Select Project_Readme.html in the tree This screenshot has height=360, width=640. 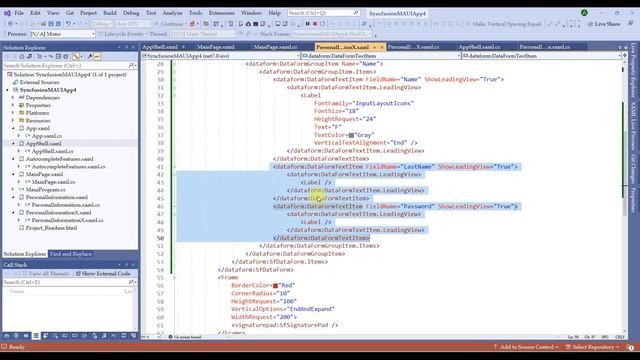coord(51,228)
